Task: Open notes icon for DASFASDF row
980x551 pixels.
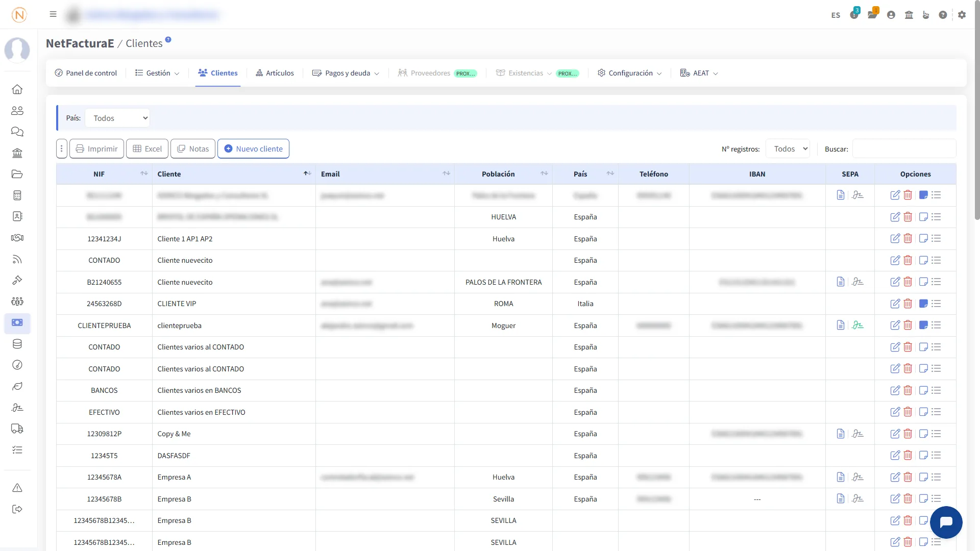Action: coord(923,455)
